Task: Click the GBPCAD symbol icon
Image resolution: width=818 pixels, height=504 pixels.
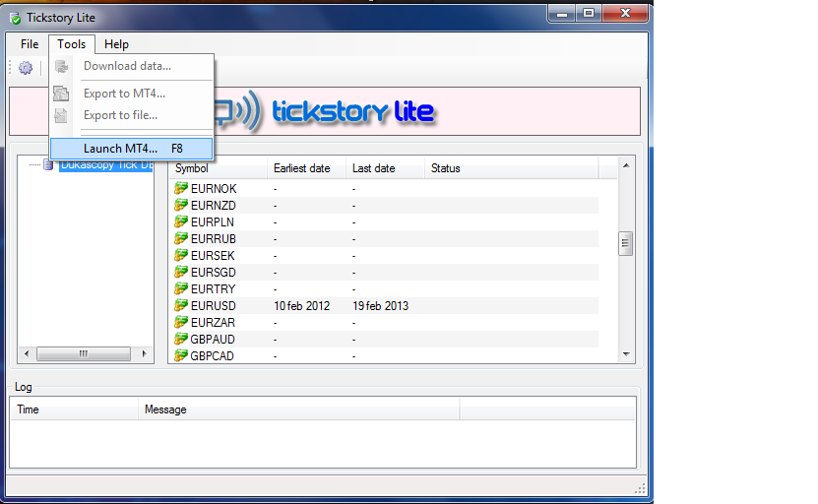Action: pyautogui.click(x=181, y=355)
